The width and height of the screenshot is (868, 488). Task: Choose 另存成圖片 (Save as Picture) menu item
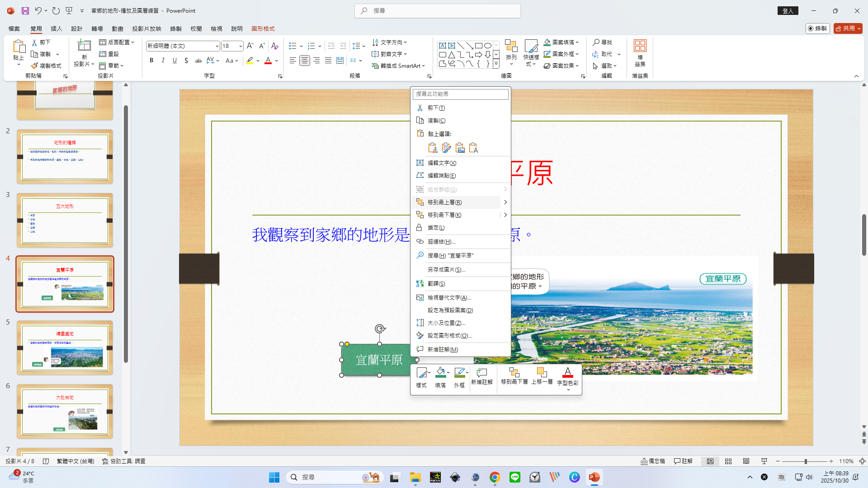tap(446, 270)
